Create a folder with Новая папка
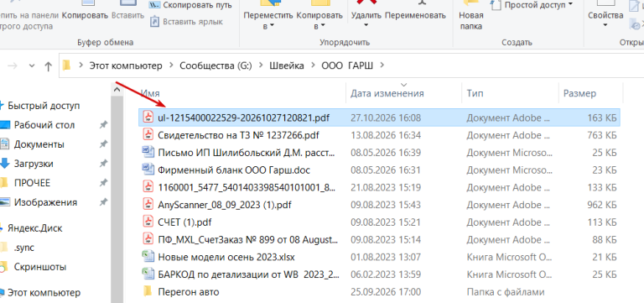The image size is (644, 303). pos(470,17)
